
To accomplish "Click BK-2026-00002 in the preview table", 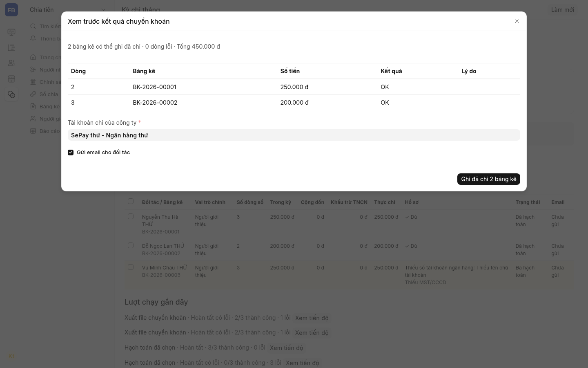I will click(155, 103).
